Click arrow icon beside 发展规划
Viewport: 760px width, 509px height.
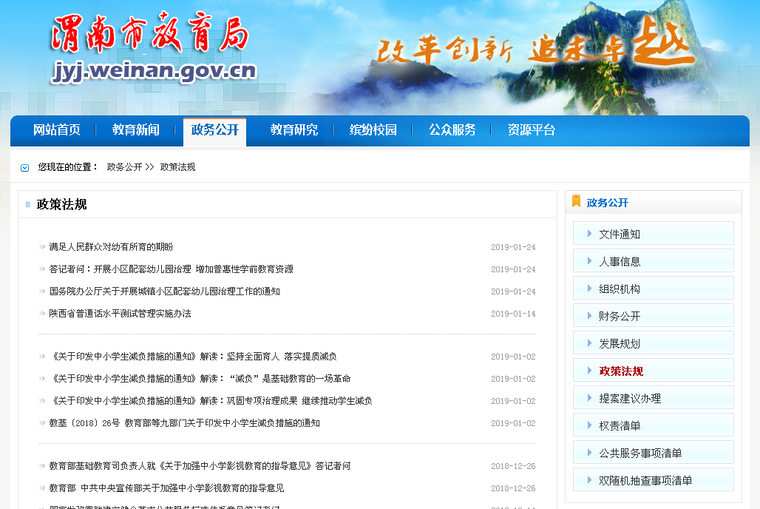(x=589, y=343)
